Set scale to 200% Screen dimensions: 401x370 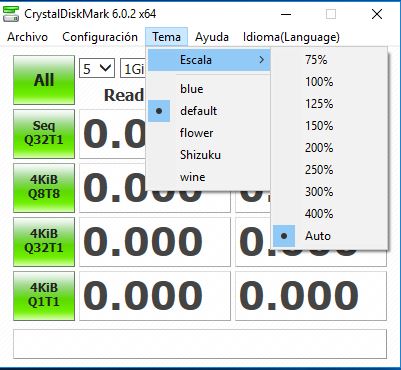[329, 148]
